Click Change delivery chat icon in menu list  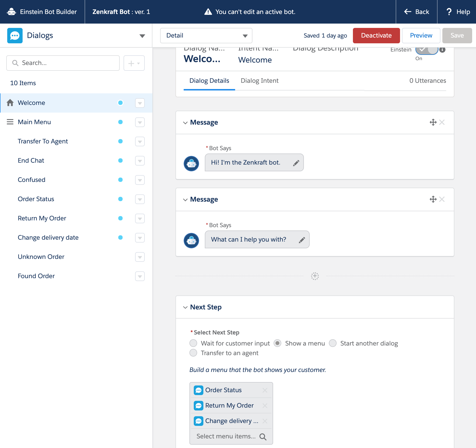click(x=198, y=421)
